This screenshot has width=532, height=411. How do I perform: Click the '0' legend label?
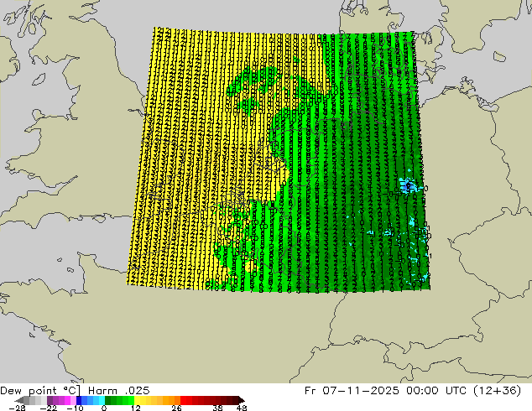tap(104, 408)
